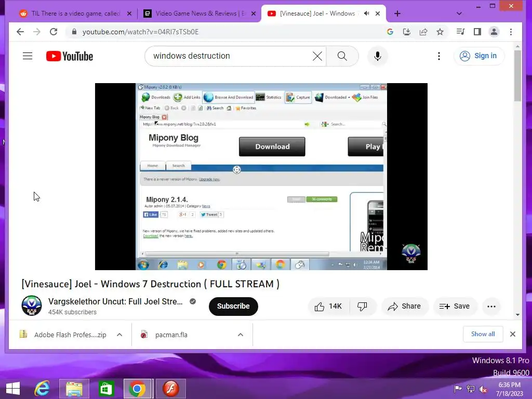Subscribe to the channel
Viewport: 532px width, 399px height.
(233, 306)
